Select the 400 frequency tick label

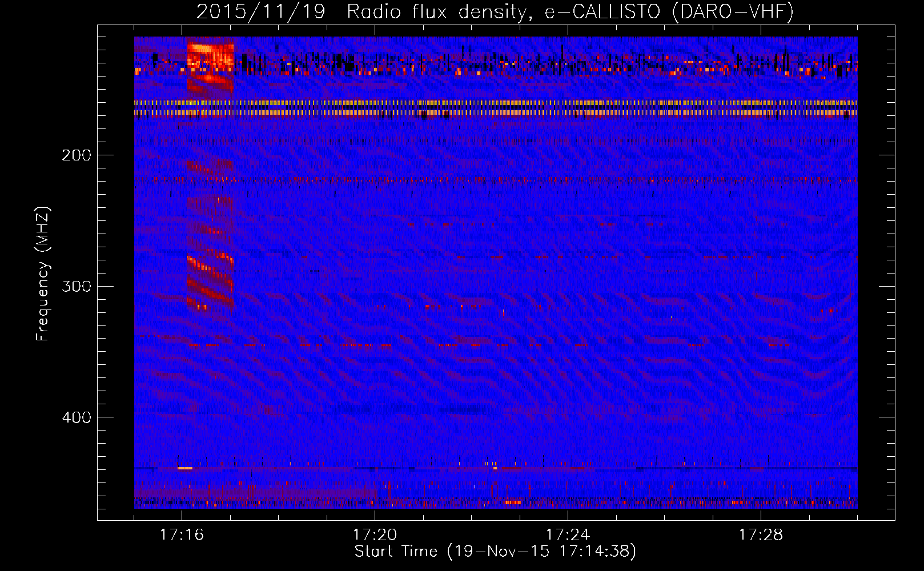77,417
